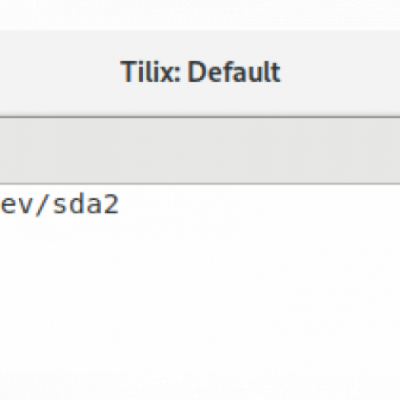This screenshot has width=400, height=400.
Task: Click the word 'Tilix:' in the title
Action: pyautogui.click(x=151, y=72)
